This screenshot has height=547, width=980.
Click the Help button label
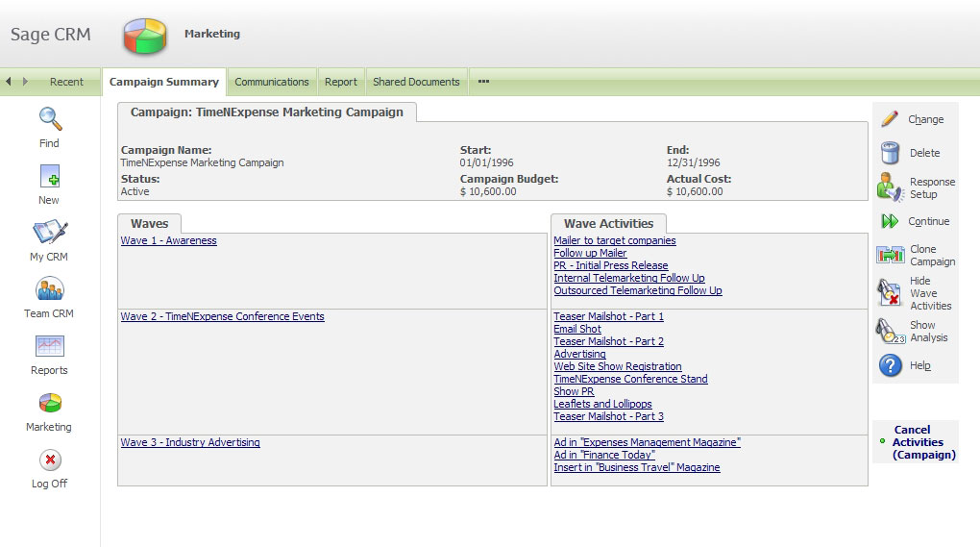pyautogui.click(x=920, y=365)
